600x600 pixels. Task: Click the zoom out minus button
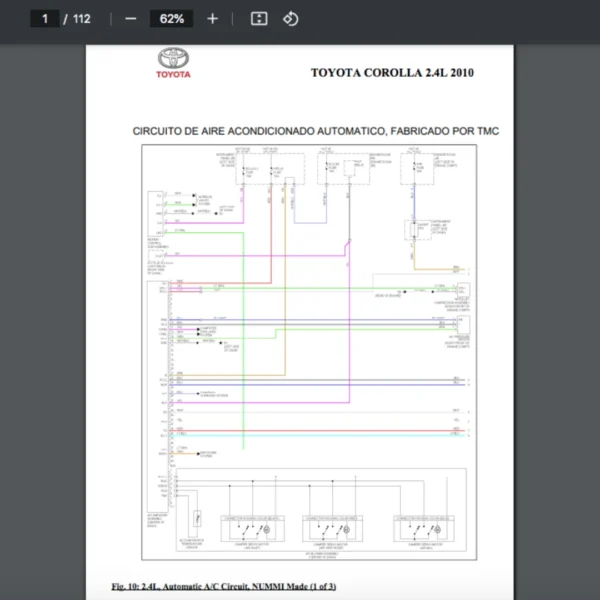(x=131, y=19)
